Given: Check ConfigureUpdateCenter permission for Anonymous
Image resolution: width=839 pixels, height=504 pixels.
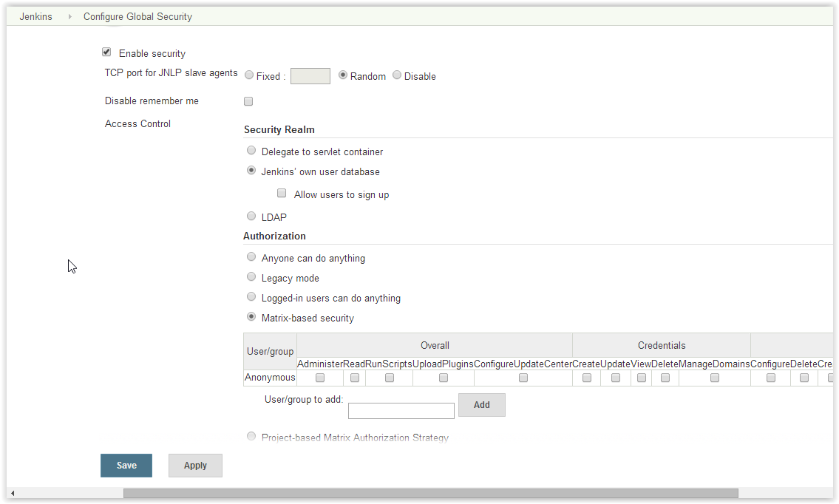Looking at the screenshot, I should click(x=523, y=378).
